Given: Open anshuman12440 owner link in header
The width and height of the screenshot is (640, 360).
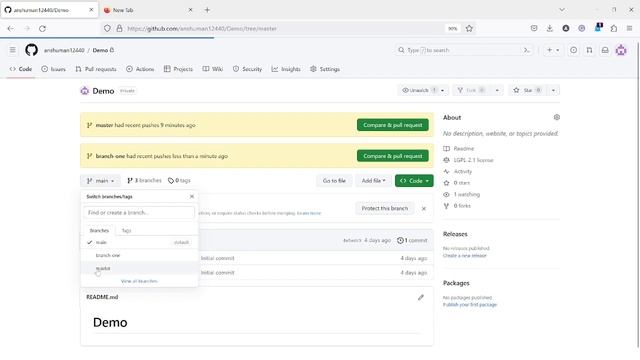Looking at the screenshot, I should (x=64, y=51).
